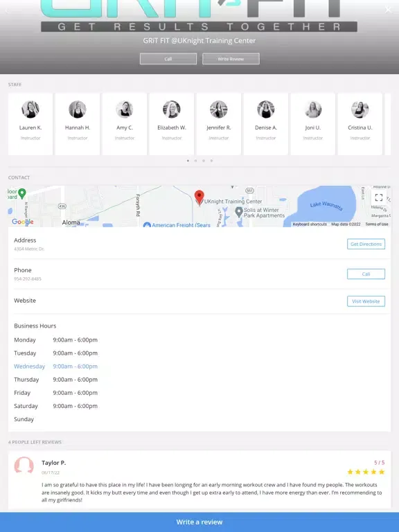Viewport: 399px width, 532px height.
Task: Click the Google logo on map
Action: [22, 222]
